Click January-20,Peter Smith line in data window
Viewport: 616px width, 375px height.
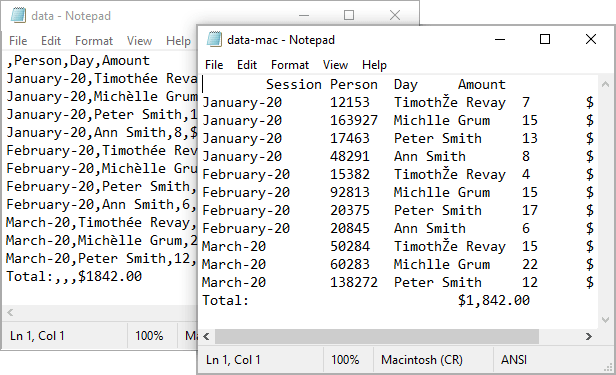pos(101,115)
